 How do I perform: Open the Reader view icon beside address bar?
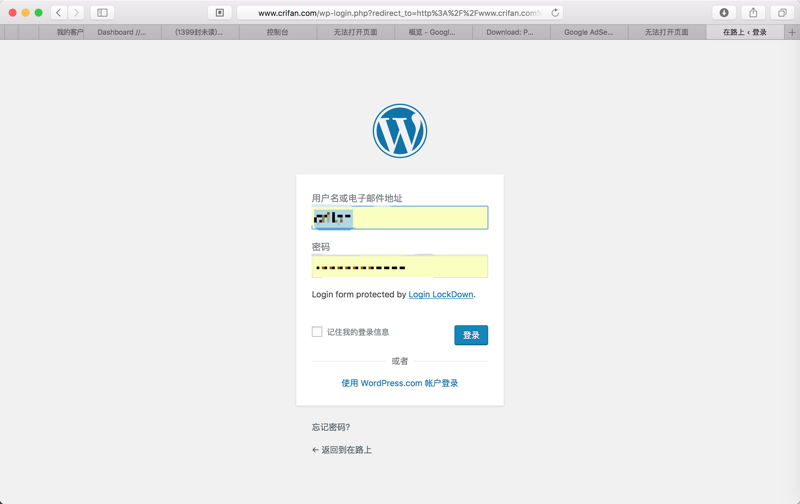[x=220, y=12]
